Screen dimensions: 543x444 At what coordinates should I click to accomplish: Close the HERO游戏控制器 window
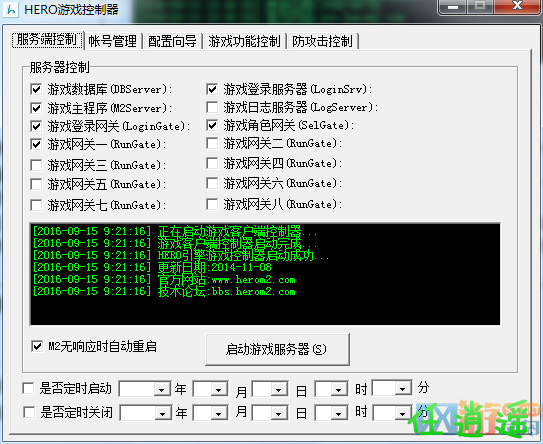coord(517,6)
